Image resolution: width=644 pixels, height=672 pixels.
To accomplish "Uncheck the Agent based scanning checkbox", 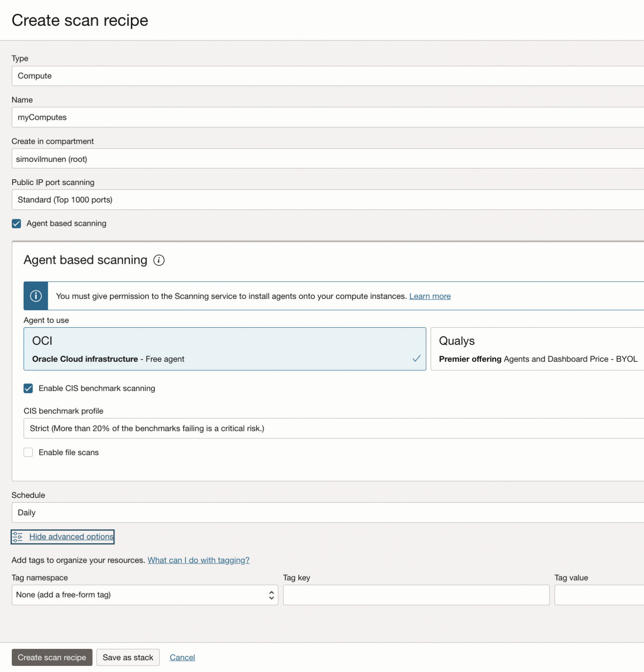I will click(x=17, y=224).
